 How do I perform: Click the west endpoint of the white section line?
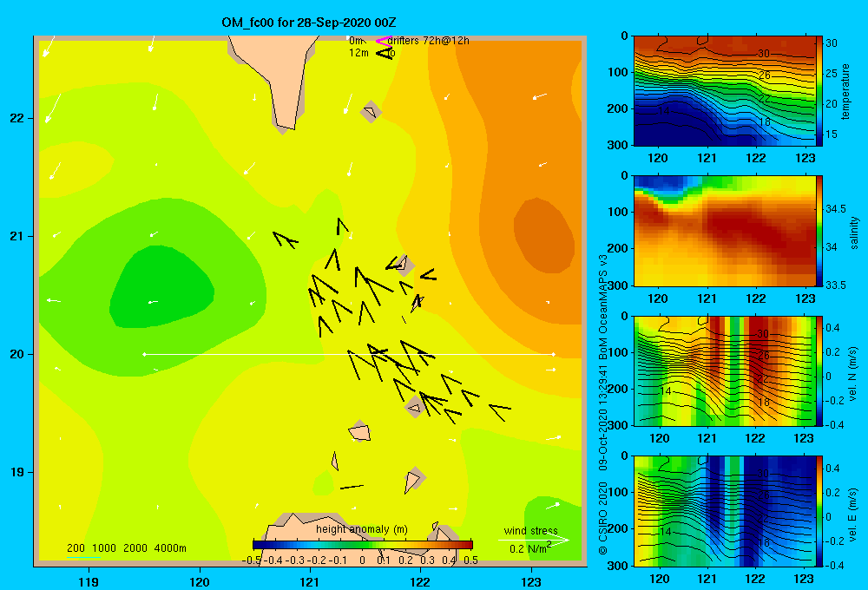pos(144,354)
